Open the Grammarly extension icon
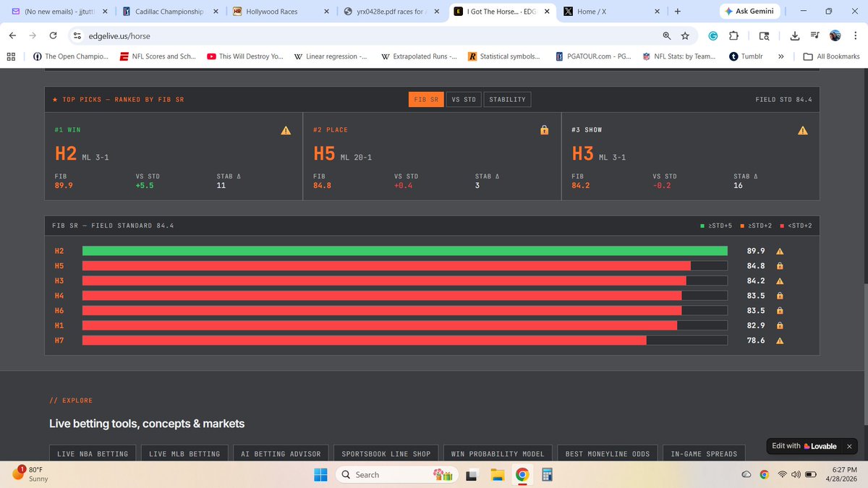The image size is (868, 488). [712, 35]
